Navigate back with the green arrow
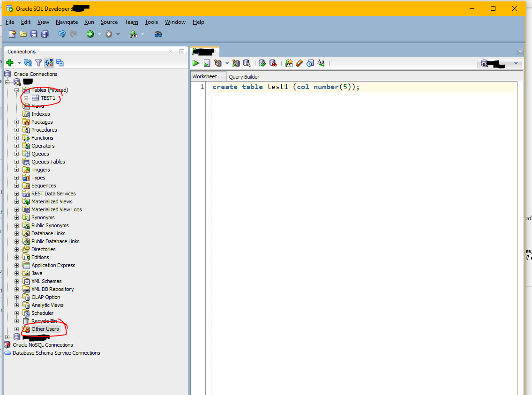The image size is (532, 395). click(90, 34)
